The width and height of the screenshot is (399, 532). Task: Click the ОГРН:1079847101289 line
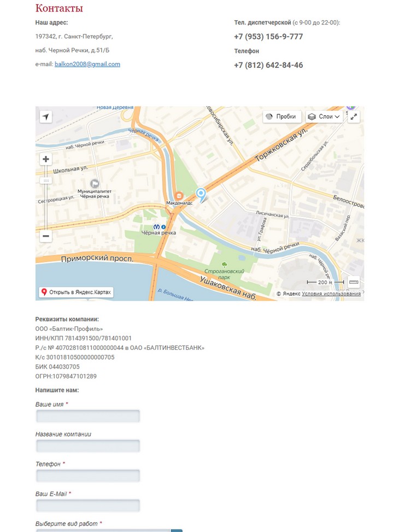click(x=66, y=376)
